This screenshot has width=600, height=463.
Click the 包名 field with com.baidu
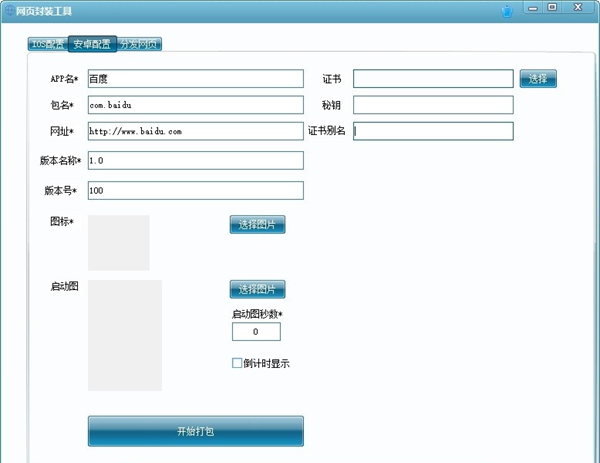coord(196,105)
